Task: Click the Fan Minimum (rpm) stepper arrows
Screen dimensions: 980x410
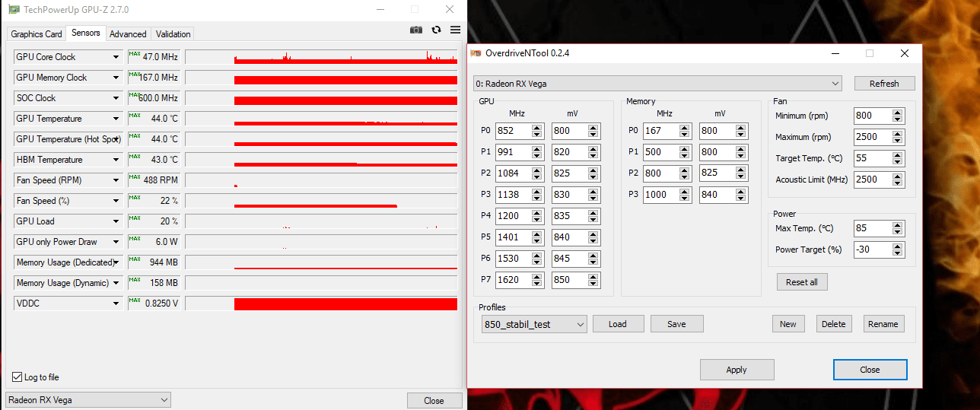Action: coord(898,116)
